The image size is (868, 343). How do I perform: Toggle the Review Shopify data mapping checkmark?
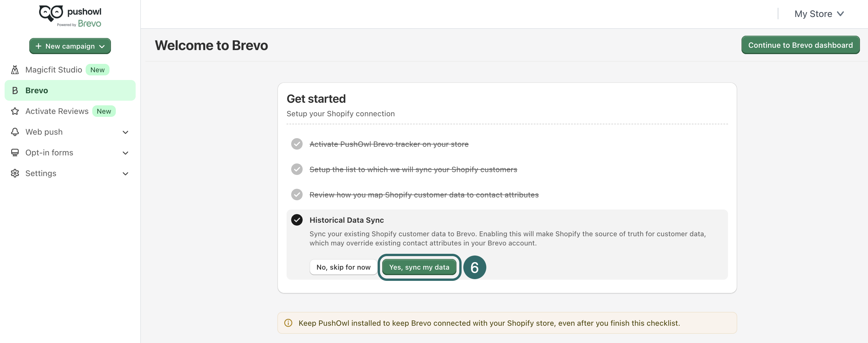tap(297, 195)
